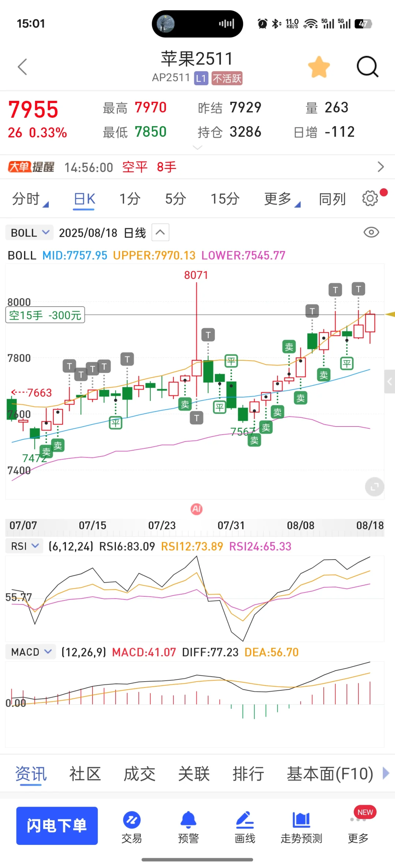Tap the Bluetooth status icon

[x=276, y=24]
